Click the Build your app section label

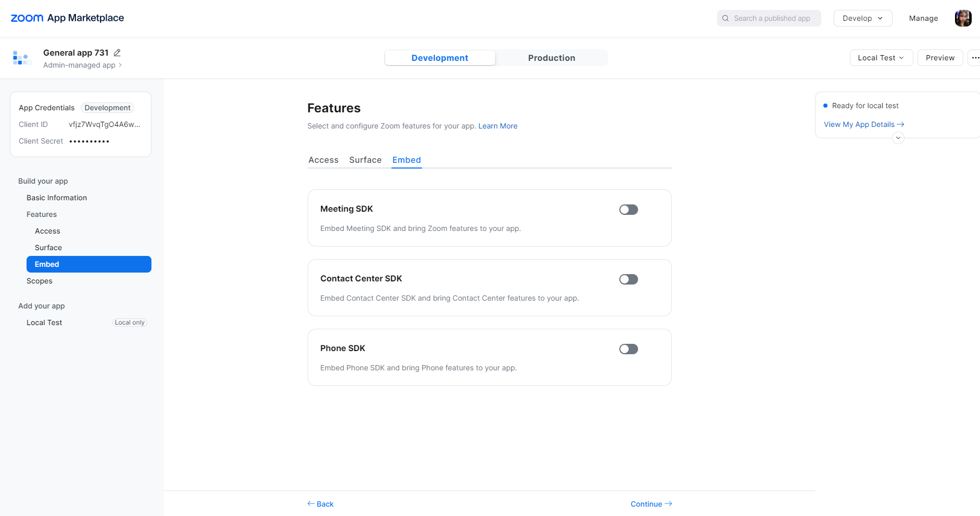tap(43, 181)
